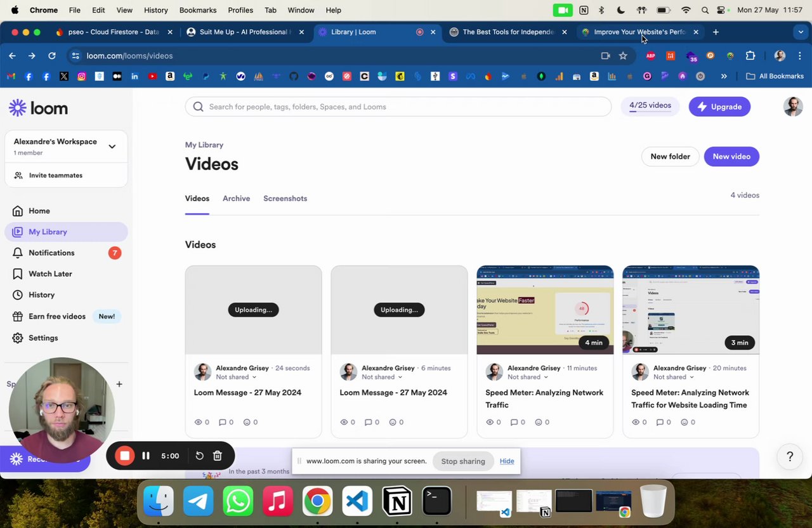Reload the page in Chrome
This screenshot has height=528, width=812.
pos(52,56)
